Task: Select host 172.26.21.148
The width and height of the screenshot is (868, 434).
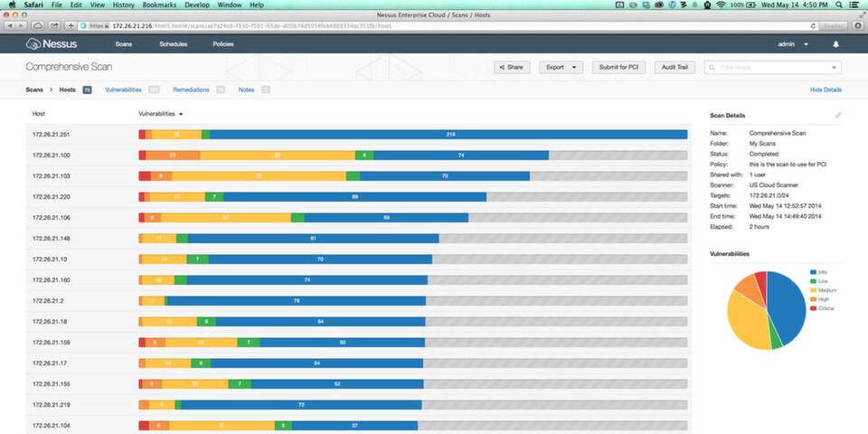Action: coord(51,238)
